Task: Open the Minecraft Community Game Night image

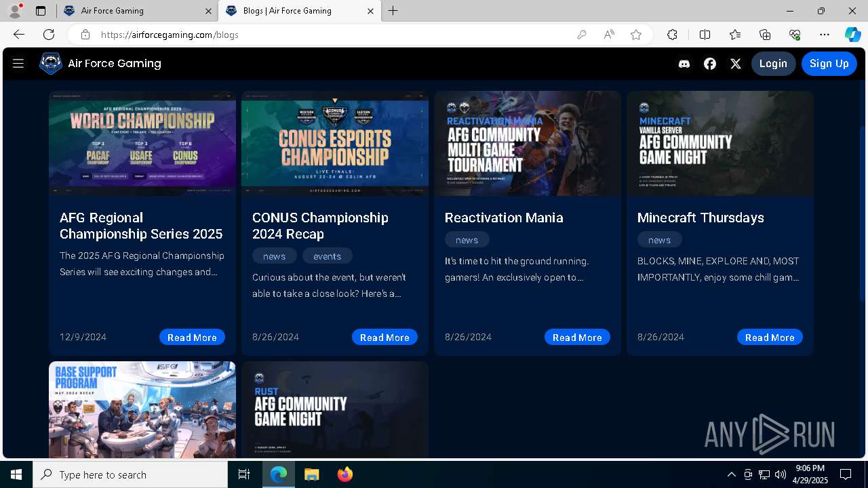Action: click(720, 144)
